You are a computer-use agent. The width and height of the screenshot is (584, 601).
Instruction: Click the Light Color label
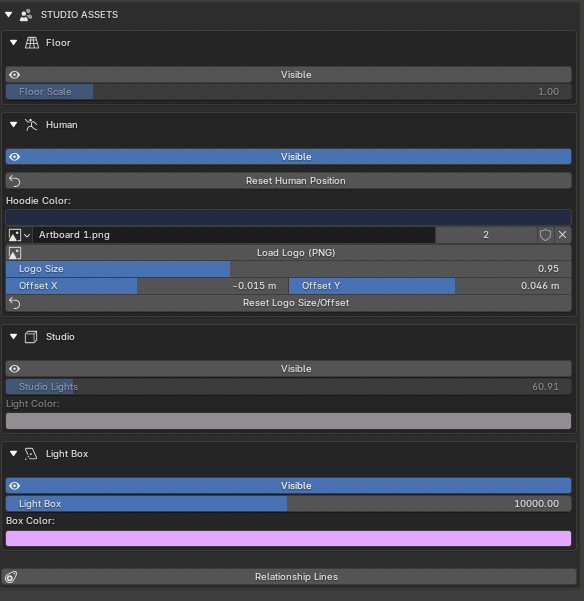click(33, 404)
